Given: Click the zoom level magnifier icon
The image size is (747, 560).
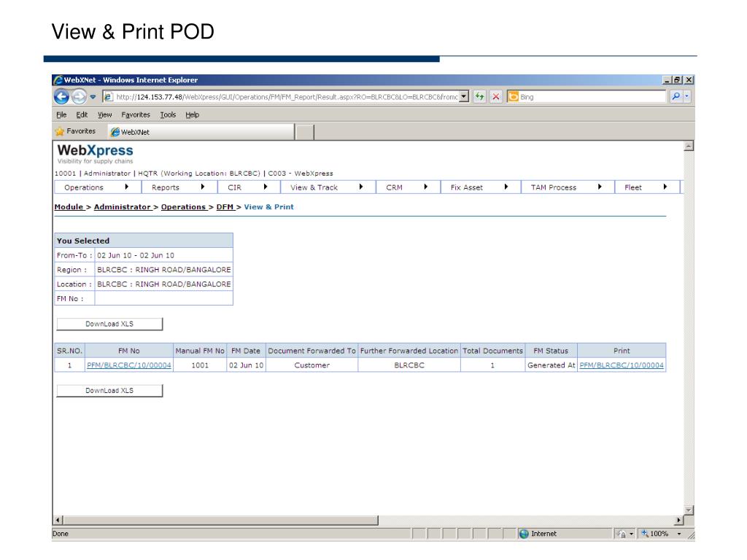Looking at the screenshot, I should tap(645, 534).
